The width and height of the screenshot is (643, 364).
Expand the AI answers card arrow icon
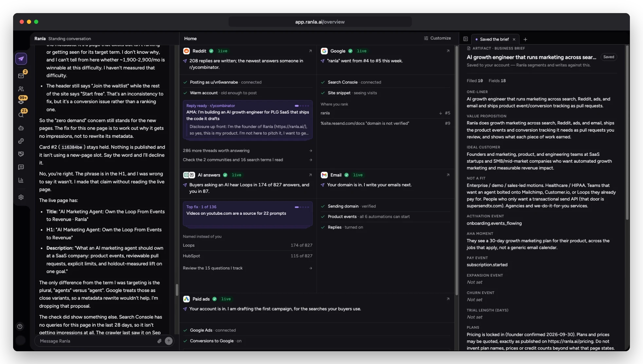click(x=310, y=175)
